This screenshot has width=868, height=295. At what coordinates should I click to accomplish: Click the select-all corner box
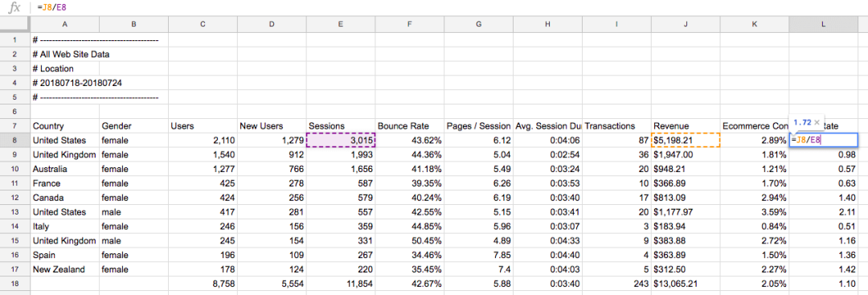pyautogui.click(x=14, y=24)
